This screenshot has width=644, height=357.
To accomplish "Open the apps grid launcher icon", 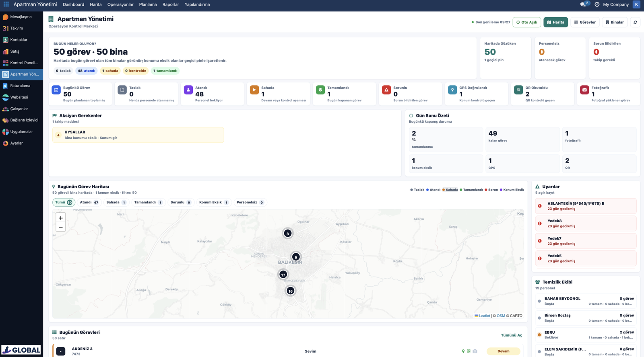I will pyautogui.click(x=6, y=4).
